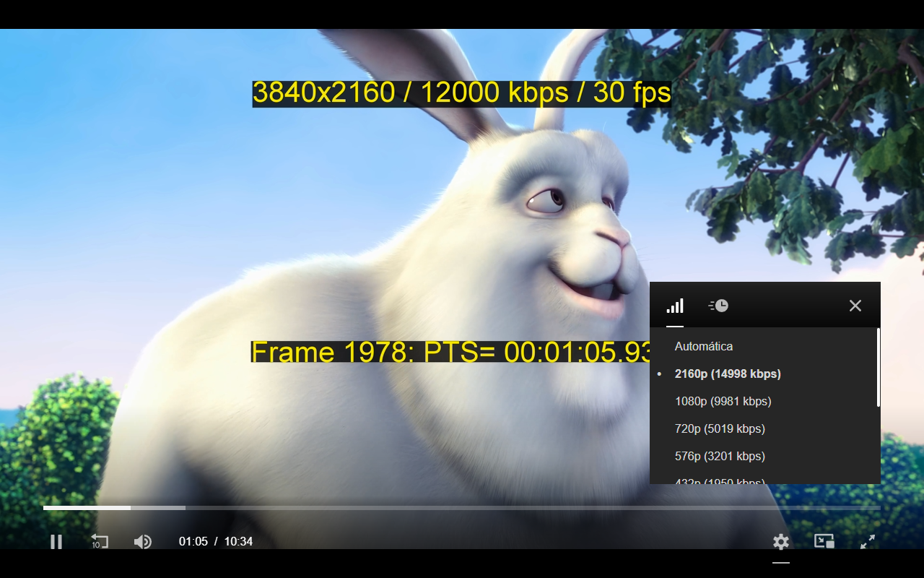Image resolution: width=924 pixels, height=578 pixels.
Task: Enable picture-in-picture mode
Action: pos(824,541)
